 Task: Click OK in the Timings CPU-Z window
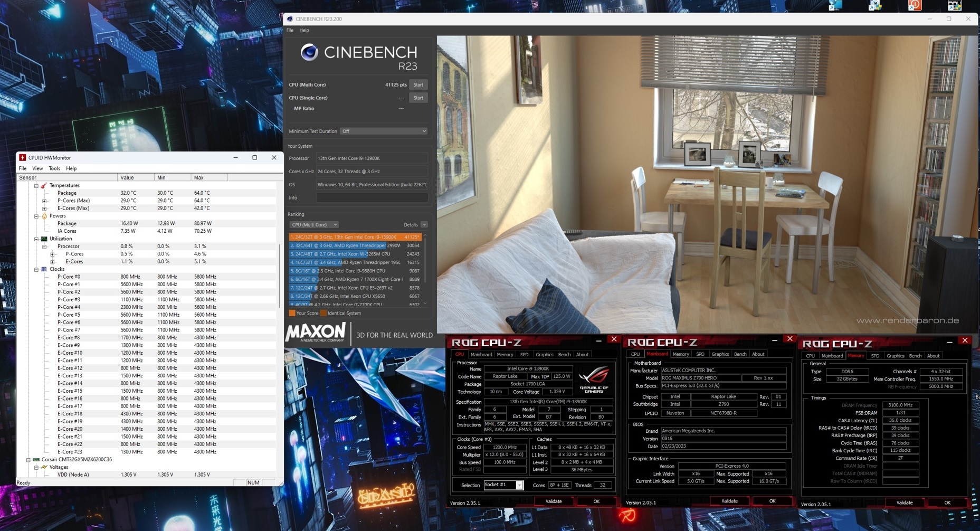(947, 502)
